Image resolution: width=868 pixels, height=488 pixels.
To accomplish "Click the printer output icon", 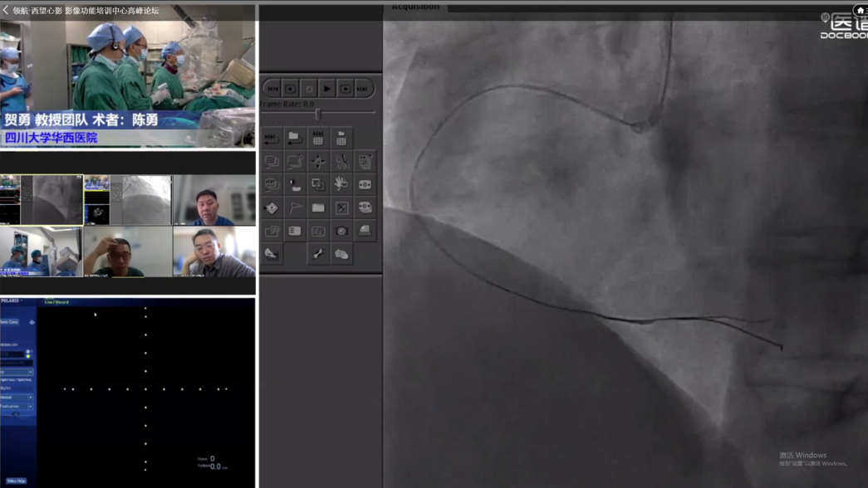I will pyautogui.click(x=365, y=231).
